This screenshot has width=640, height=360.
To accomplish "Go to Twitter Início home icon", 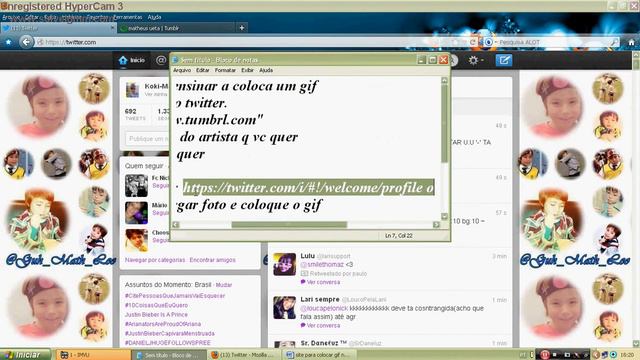I will click(123, 60).
